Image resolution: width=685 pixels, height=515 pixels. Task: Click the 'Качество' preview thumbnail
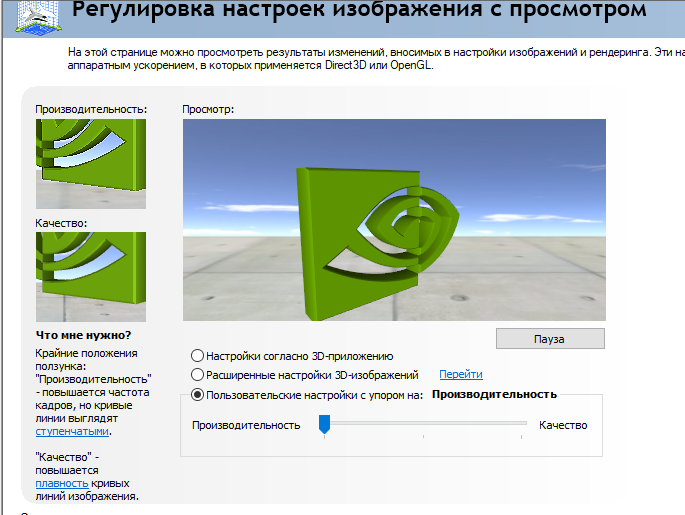pyautogui.click(x=91, y=277)
